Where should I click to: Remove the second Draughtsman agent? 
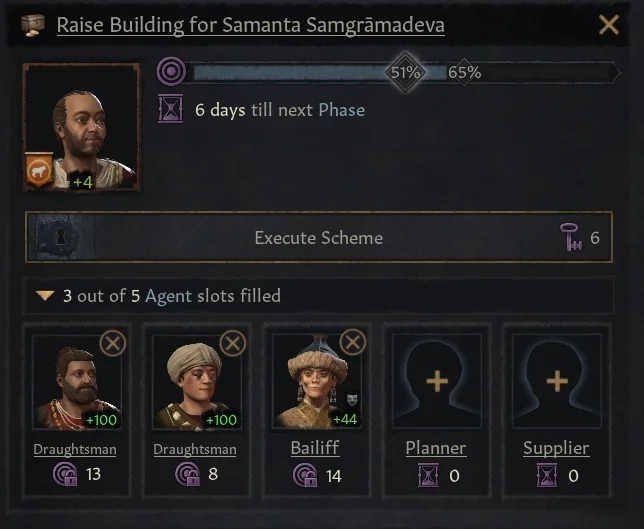(x=233, y=343)
